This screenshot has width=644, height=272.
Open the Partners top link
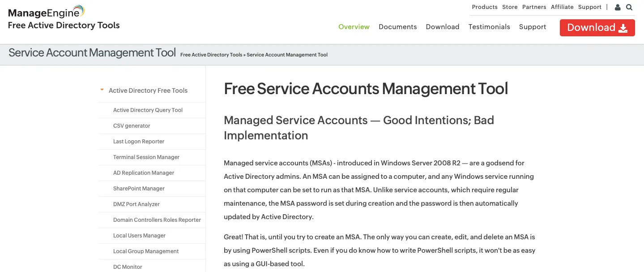[534, 7]
